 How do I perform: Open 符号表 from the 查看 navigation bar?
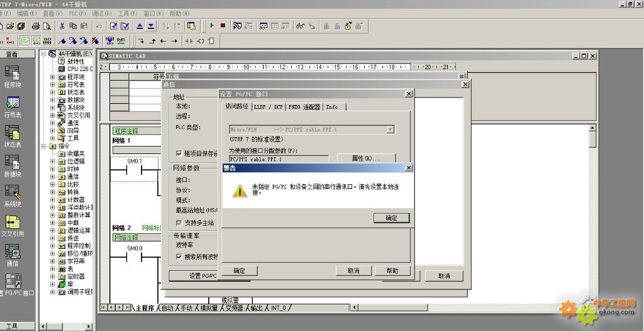13,107
